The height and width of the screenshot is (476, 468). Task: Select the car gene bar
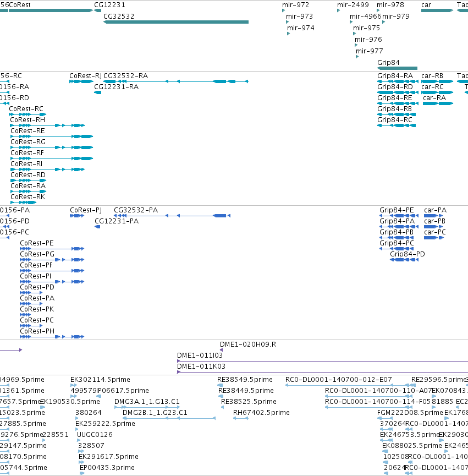tap(437, 10)
